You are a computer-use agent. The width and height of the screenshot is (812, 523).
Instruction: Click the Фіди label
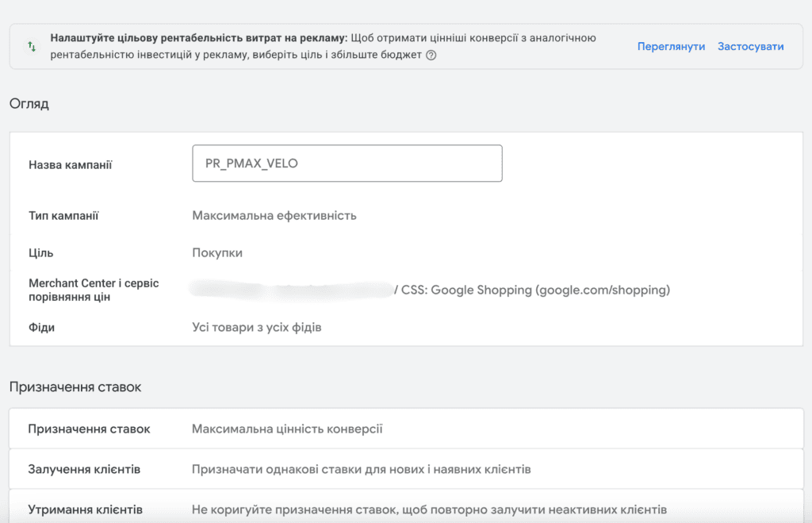click(41, 328)
